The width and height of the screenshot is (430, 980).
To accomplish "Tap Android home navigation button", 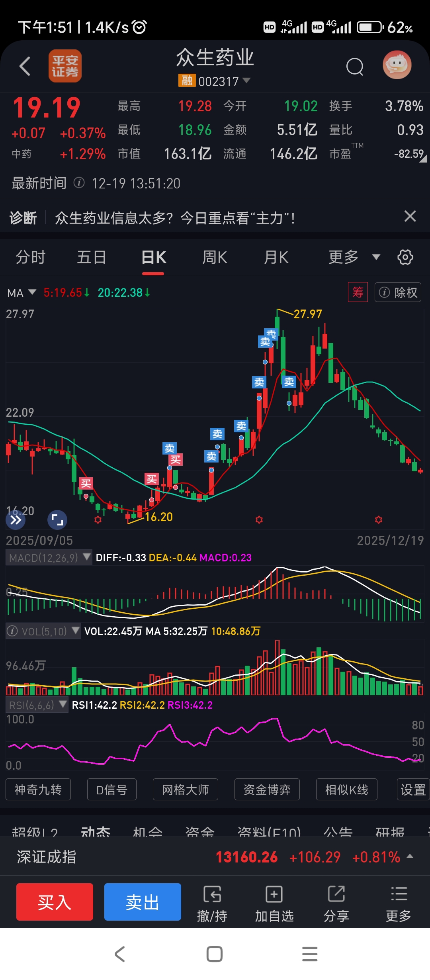I will pos(215,954).
